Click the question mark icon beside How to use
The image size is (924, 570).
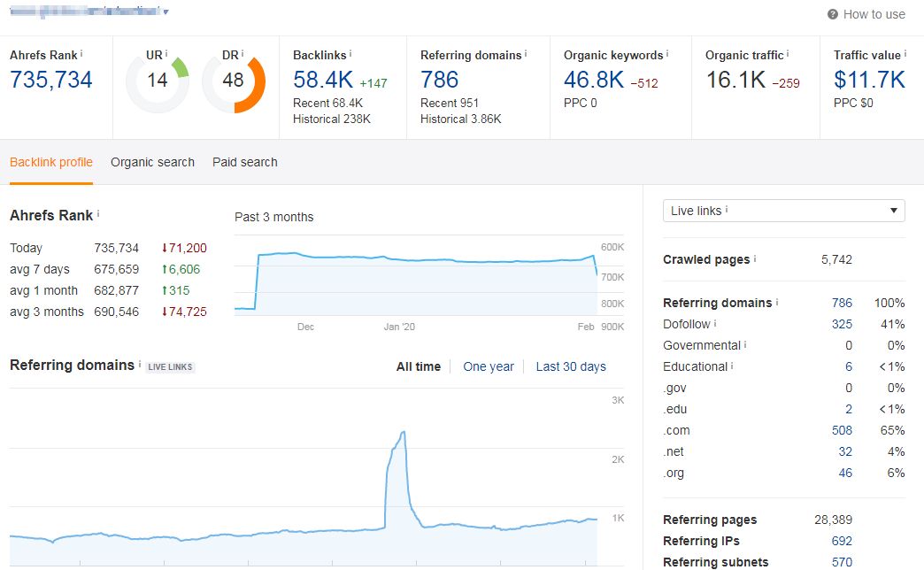click(833, 14)
